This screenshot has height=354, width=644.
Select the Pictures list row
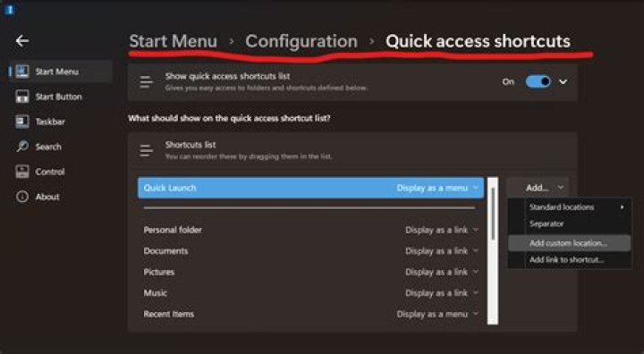click(x=311, y=272)
